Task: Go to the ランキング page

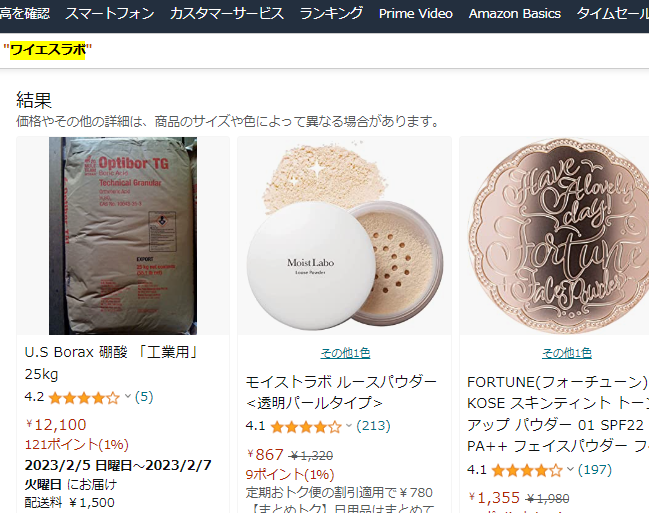Action: (331, 14)
